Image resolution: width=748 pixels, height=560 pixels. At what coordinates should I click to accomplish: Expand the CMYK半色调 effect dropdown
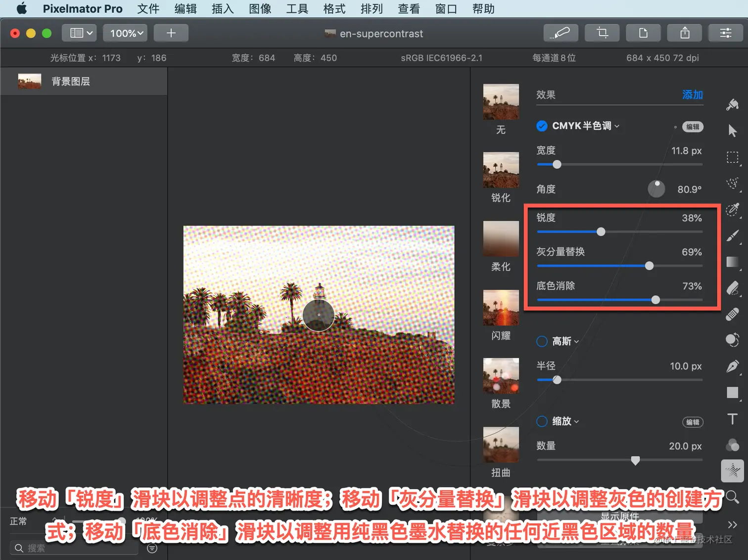click(617, 126)
